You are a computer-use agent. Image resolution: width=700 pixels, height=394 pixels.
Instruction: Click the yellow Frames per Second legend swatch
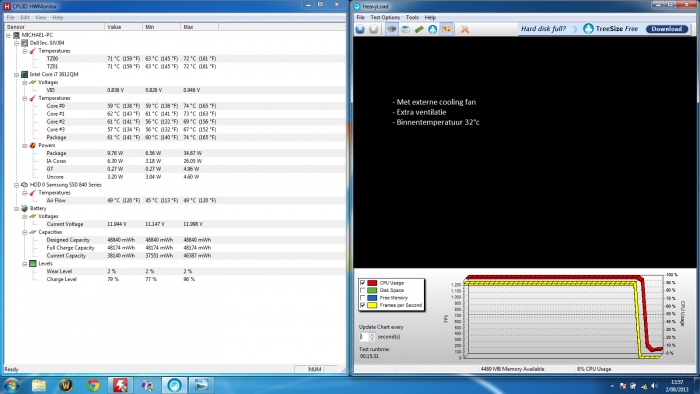click(x=372, y=305)
